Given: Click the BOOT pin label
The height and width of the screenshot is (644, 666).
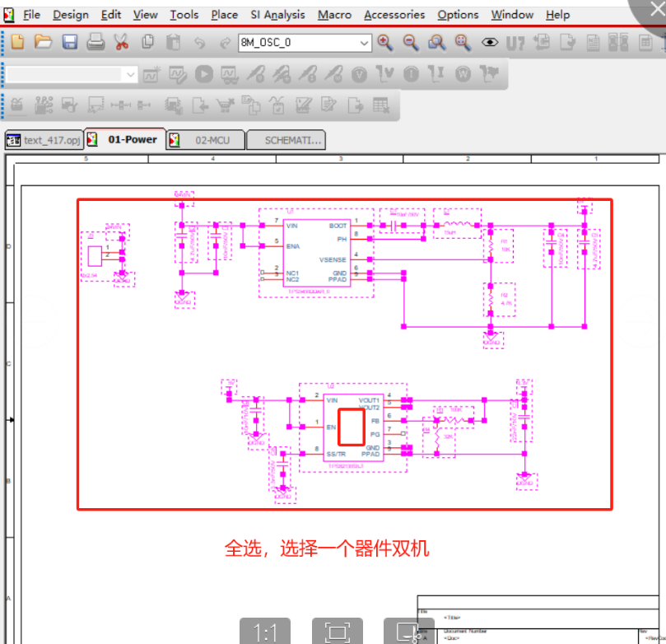Looking at the screenshot, I should click(x=338, y=226).
